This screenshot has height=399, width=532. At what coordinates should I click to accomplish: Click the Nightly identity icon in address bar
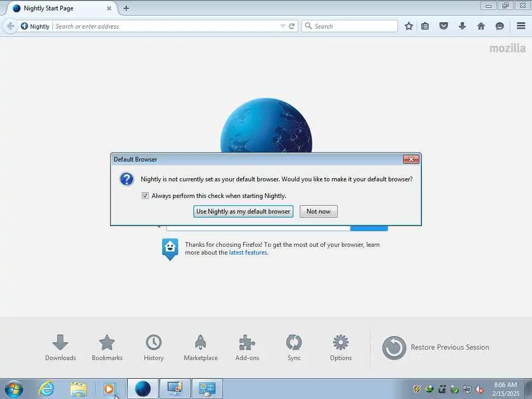tap(24, 26)
